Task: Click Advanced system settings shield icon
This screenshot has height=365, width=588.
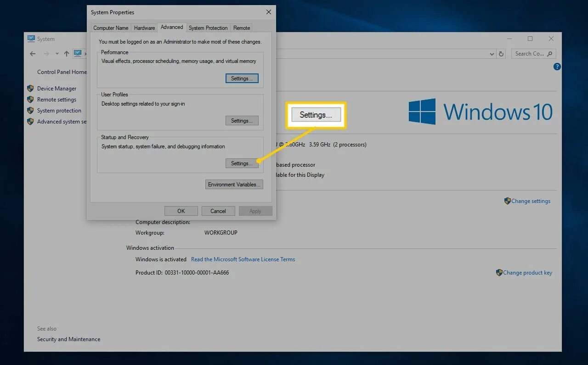Action: click(x=30, y=122)
